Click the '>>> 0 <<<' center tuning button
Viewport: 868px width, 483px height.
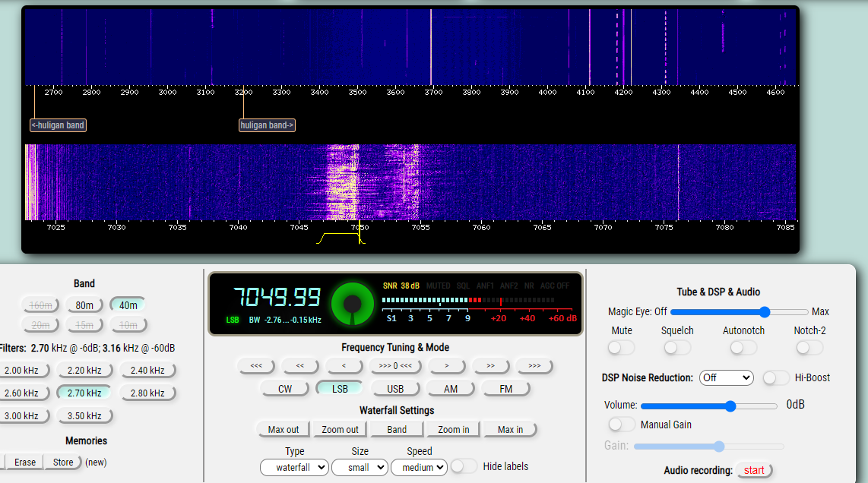click(395, 366)
